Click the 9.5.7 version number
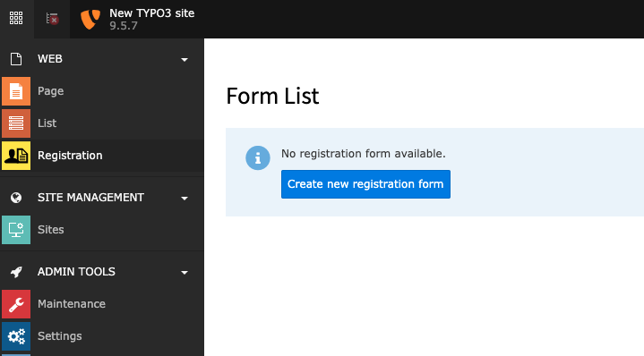 coord(124,26)
